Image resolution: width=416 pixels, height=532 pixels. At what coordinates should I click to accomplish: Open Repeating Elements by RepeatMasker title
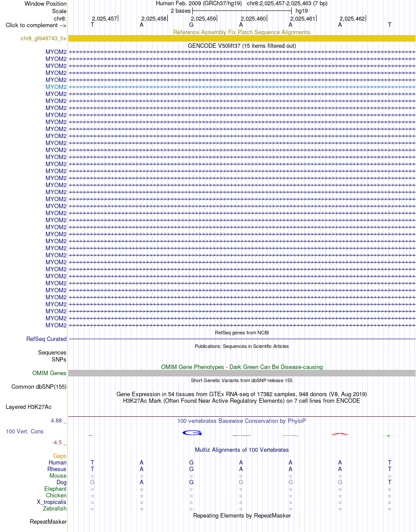pyautogui.click(x=242, y=515)
